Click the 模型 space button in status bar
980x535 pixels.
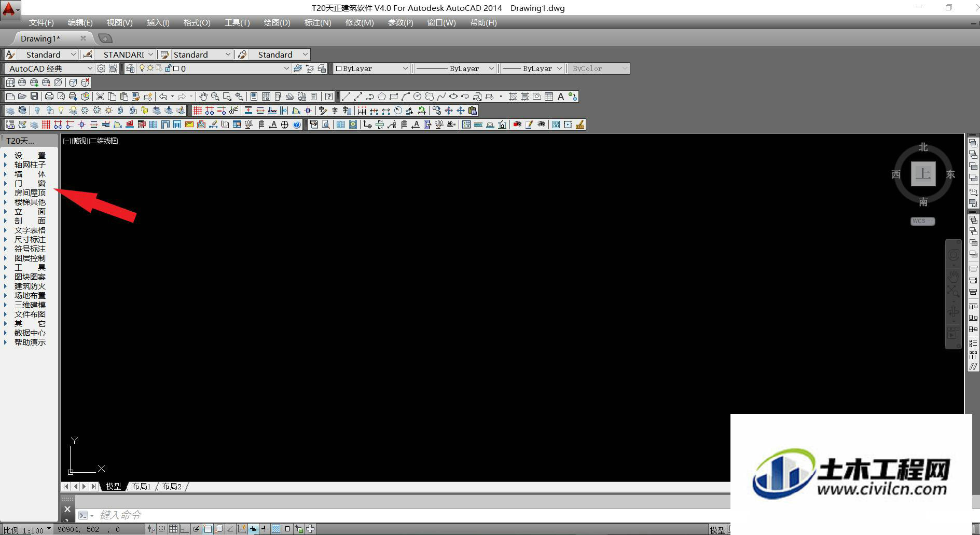tap(717, 530)
